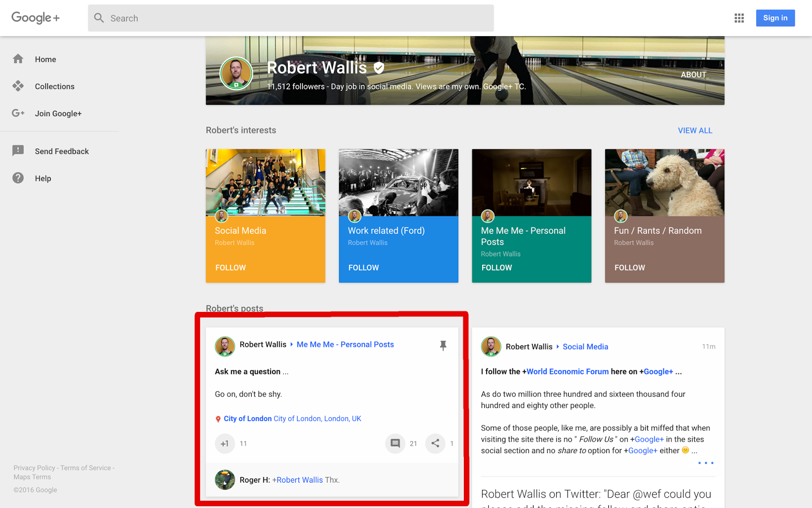Follow the Me Me Me - Personal Posts collection
Image resolution: width=812 pixels, height=508 pixels.
pos(496,268)
